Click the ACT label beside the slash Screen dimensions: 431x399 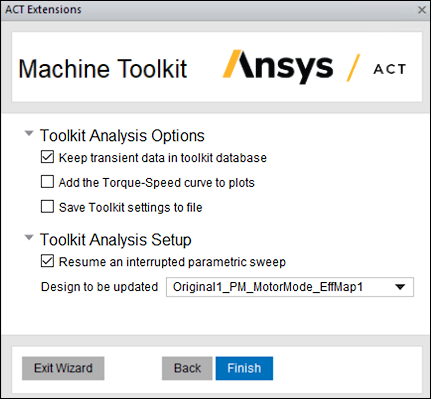point(389,69)
